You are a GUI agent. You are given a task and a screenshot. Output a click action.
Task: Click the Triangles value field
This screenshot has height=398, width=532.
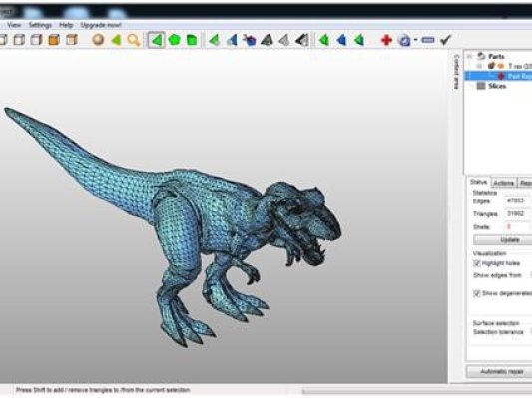[518, 213]
